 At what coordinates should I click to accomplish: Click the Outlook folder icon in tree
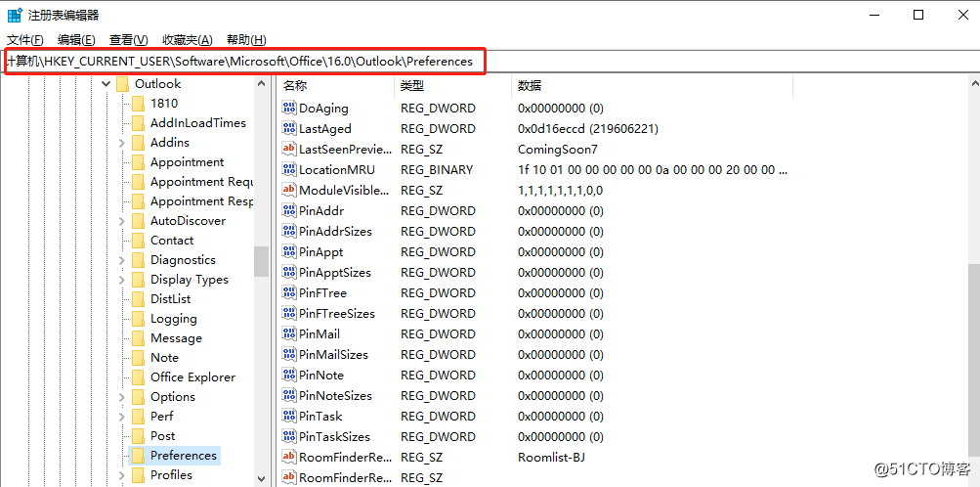click(122, 84)
